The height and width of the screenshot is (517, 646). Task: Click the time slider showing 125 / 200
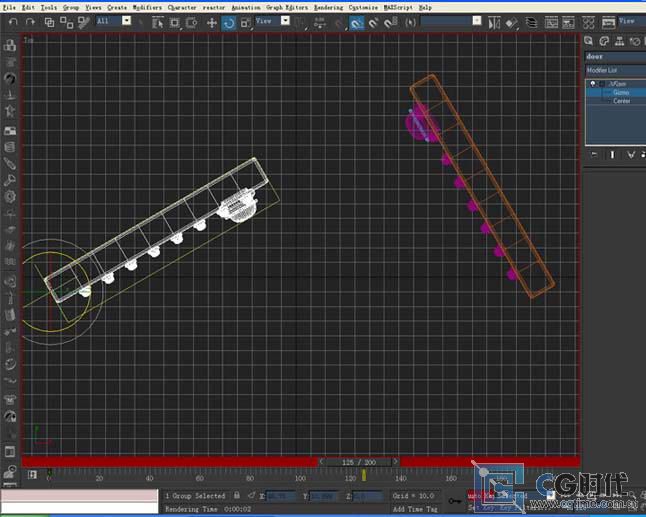tap(359, 462)
